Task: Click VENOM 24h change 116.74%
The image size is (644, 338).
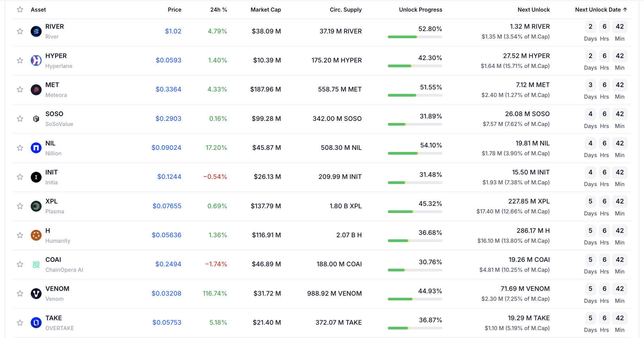Action: [x=215, y=293]
